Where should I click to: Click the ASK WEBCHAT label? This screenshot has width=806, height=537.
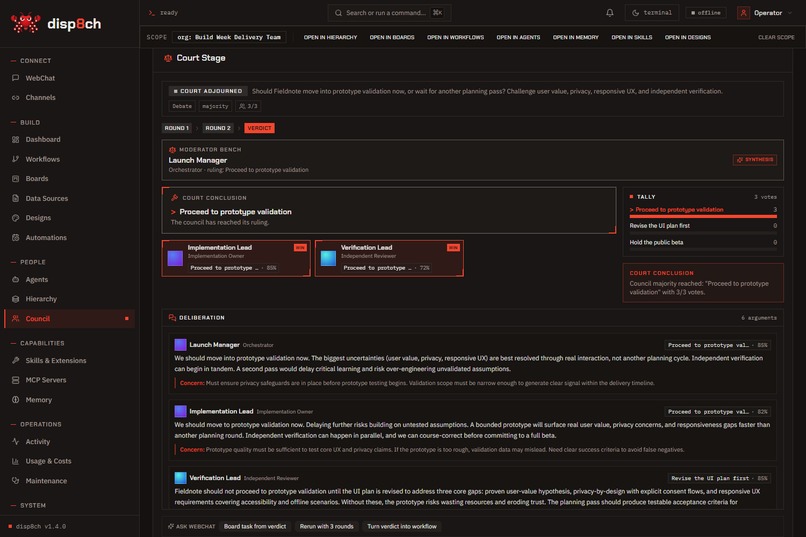(x=191, y=527)
